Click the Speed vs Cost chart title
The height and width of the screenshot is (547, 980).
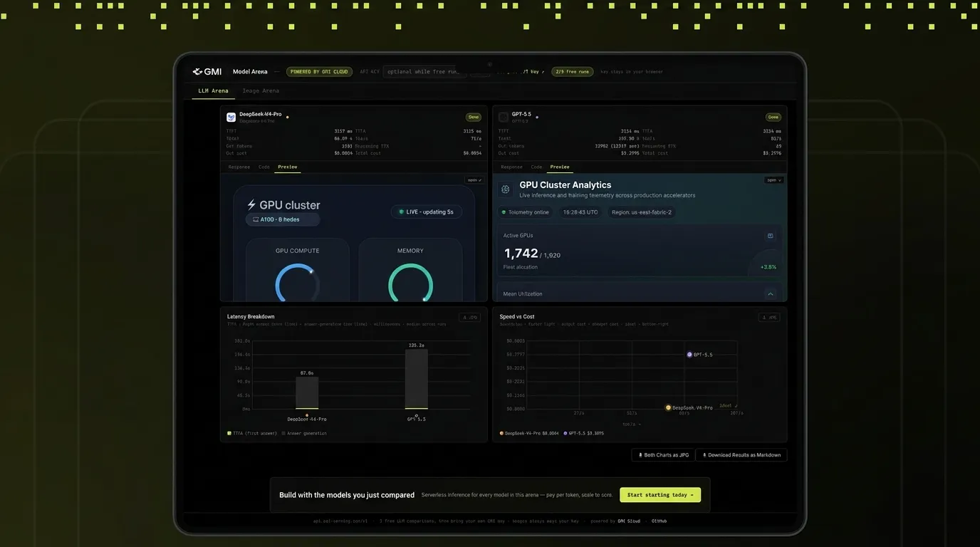coord(517,317)
